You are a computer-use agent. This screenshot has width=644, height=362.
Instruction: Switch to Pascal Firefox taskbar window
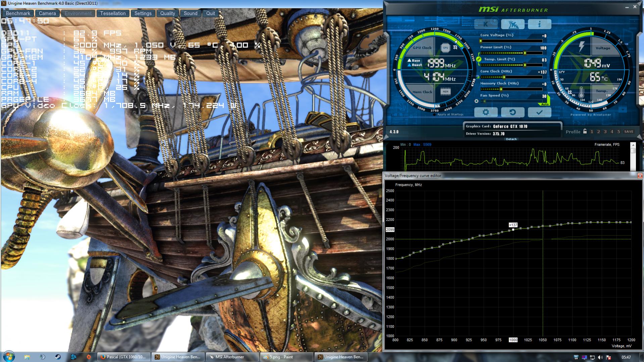coord(123,357)
